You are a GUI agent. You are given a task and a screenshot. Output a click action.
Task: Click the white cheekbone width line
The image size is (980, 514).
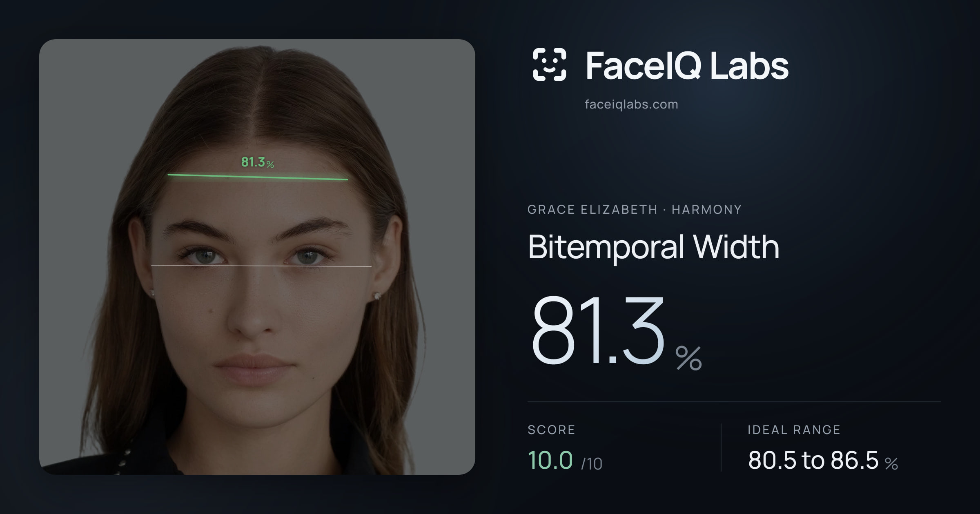pyautogui.click(x=261, y=266)
